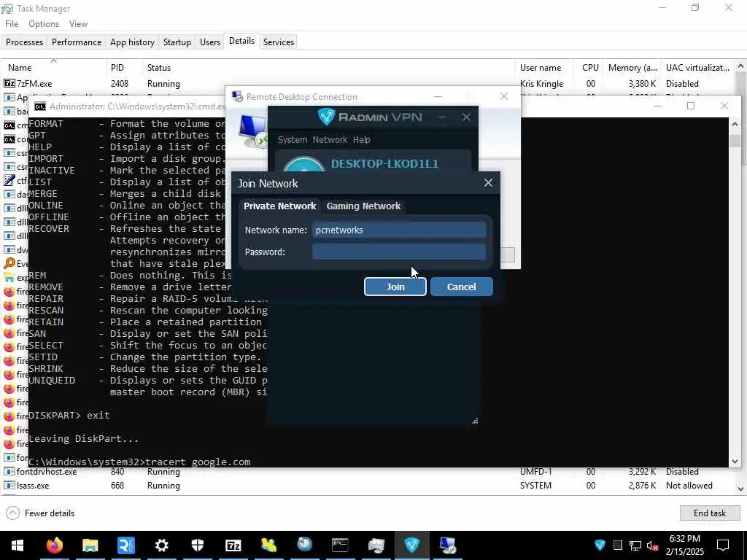Open App history tab in Task Manager
This screenshot has width=747, height=560.
pyautogui.click(x=133, y=42)
